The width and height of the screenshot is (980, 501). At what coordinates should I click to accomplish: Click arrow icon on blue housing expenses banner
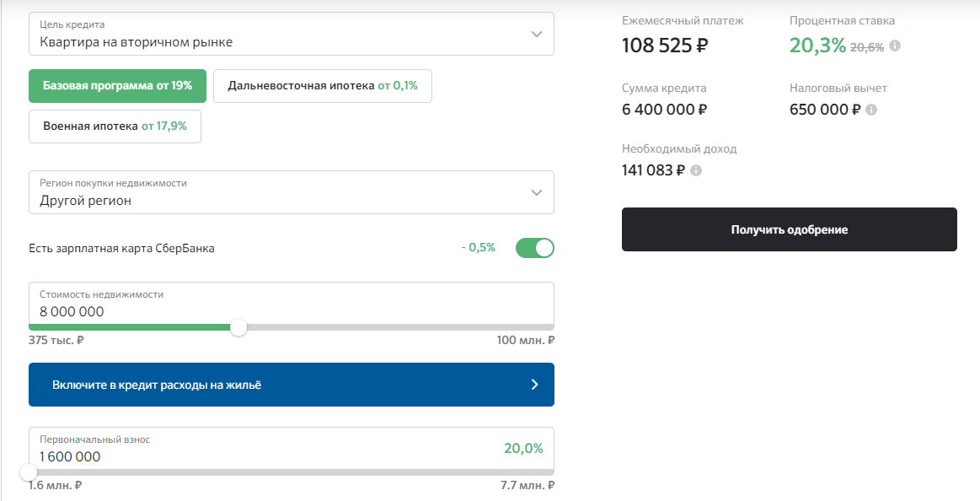534,385
